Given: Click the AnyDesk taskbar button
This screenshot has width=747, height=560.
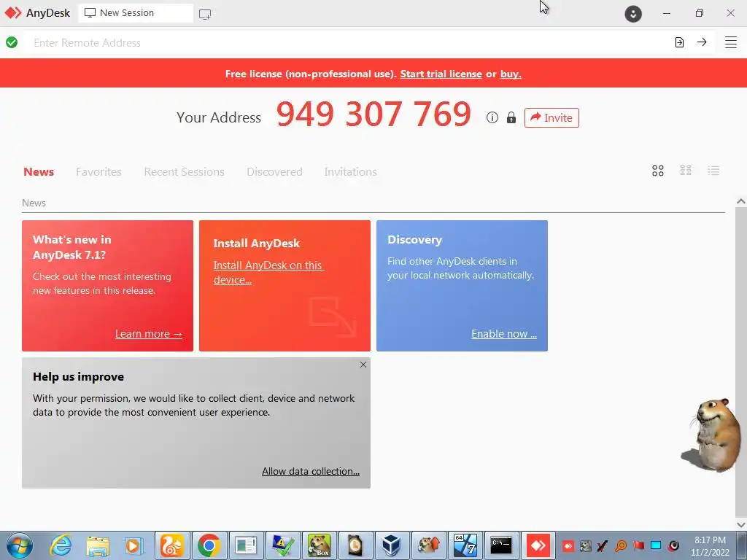Looking at the screenshot, I should click(x=538, y=545).
